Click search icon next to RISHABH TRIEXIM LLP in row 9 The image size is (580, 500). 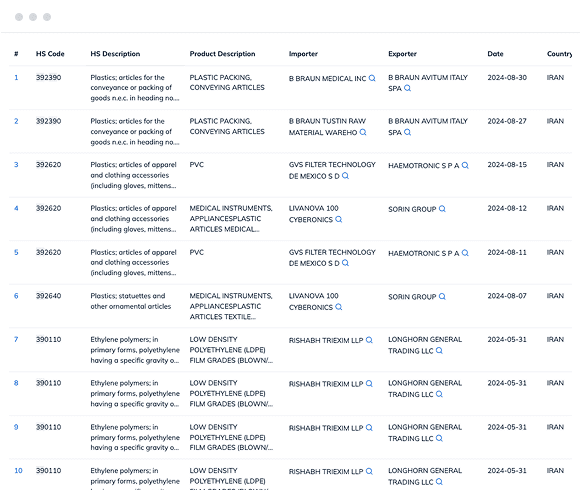[369, 428]
